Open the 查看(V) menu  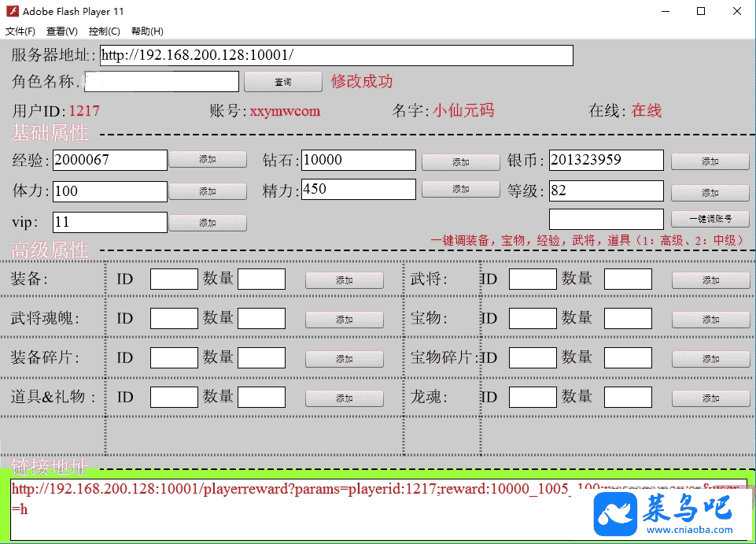click(x=62, y=31)
